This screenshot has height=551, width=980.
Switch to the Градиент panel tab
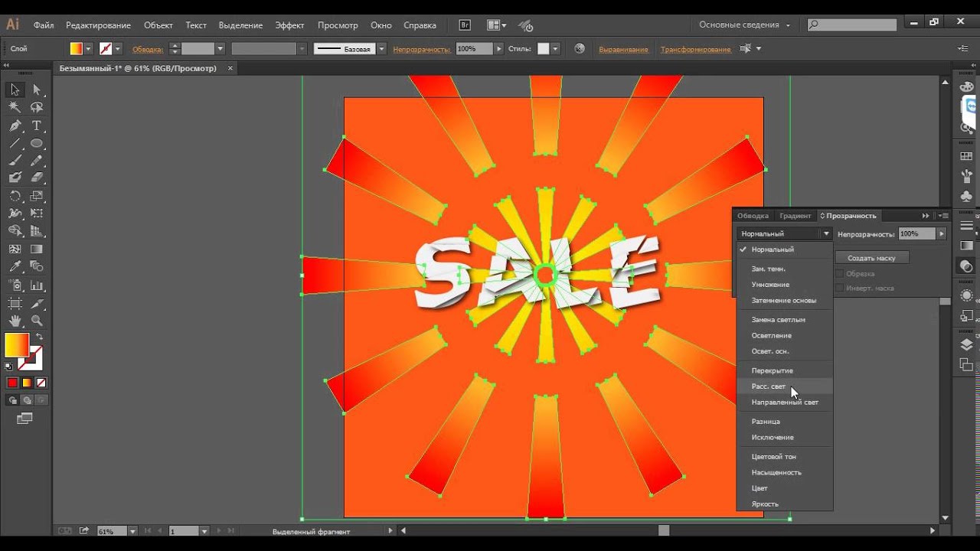(795, 216)
